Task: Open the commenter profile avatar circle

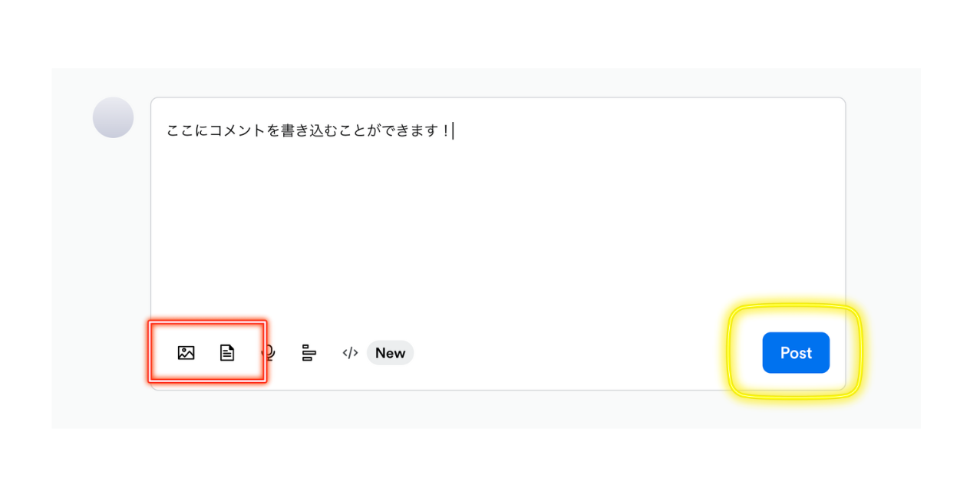Action: click(x=113, y=117)
